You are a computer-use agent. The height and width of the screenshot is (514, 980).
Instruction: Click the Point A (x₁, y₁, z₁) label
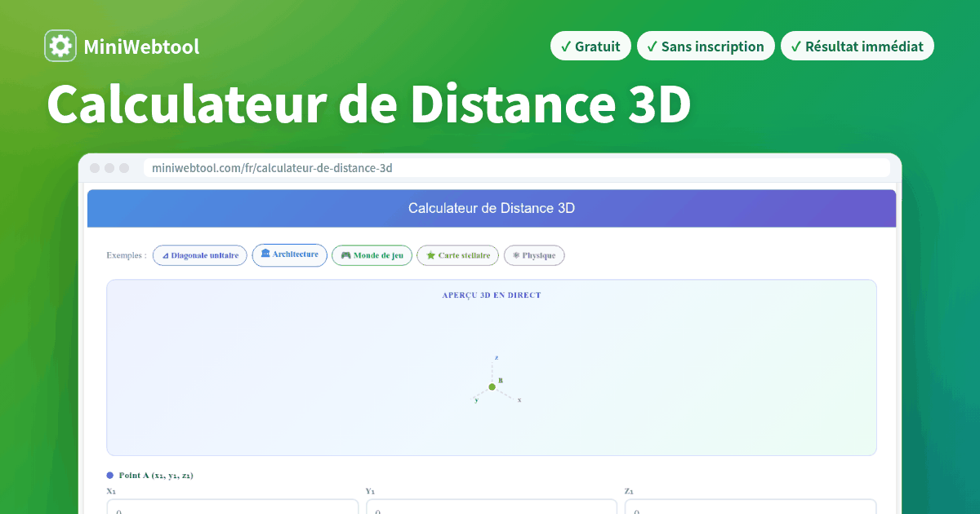[x=156, y=475]
